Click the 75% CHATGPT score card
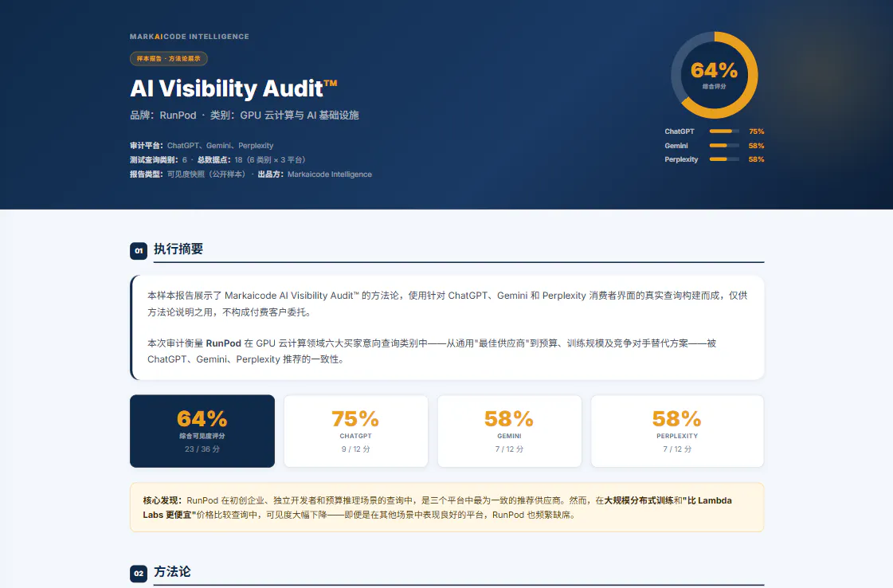Image resolution: width=893 pixels, height=588 pixels. [356, 431]
